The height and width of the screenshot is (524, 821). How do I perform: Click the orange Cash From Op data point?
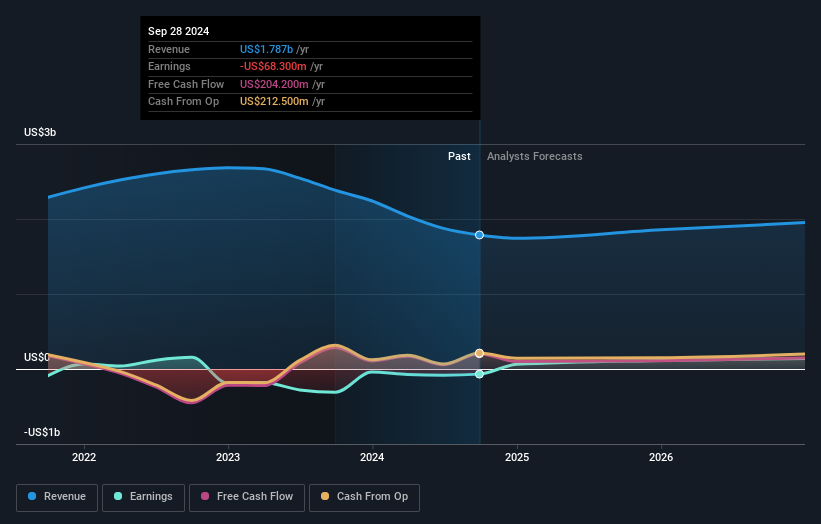[479, 353]
